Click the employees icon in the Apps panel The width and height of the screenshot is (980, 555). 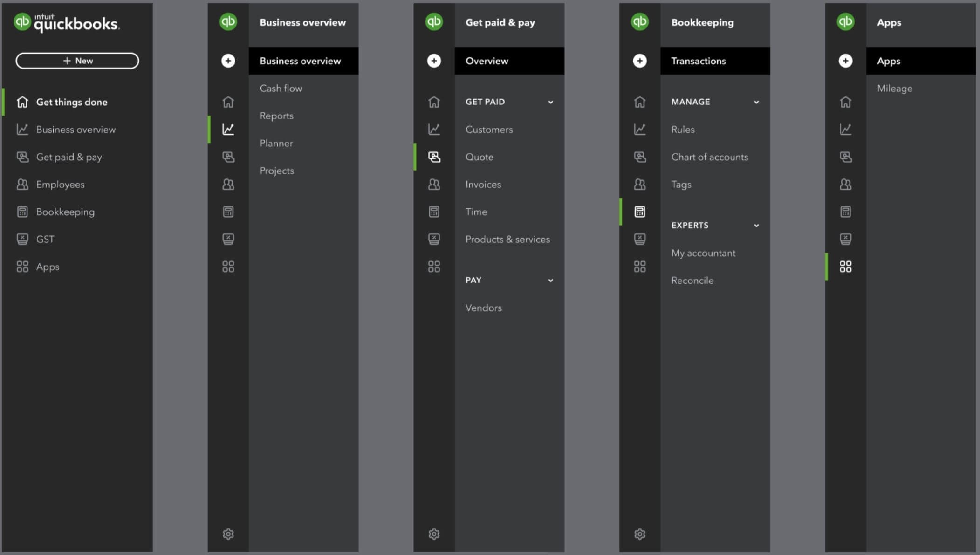tap(846, 185)
